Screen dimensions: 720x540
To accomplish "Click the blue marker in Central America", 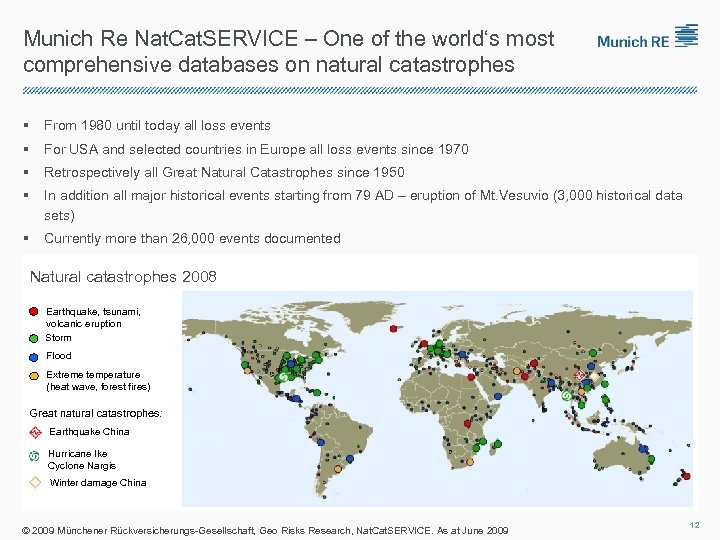I will point(296,399).
